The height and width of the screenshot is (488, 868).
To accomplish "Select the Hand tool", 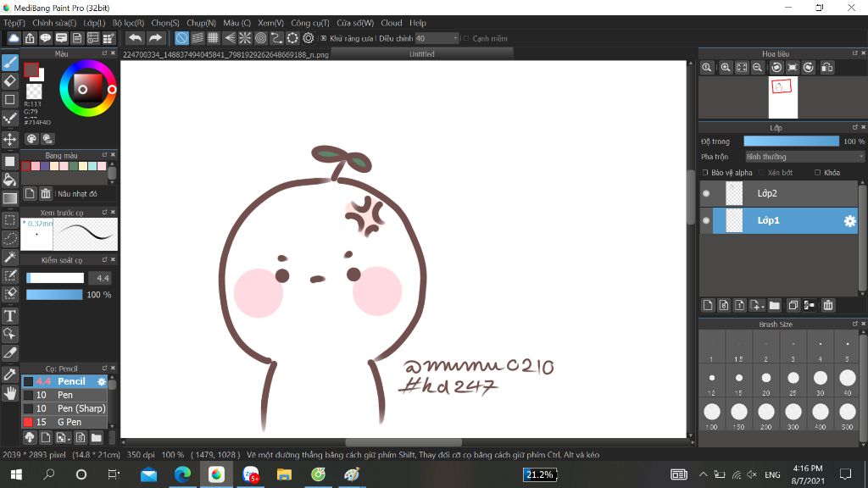I will [x=10, y=393].
